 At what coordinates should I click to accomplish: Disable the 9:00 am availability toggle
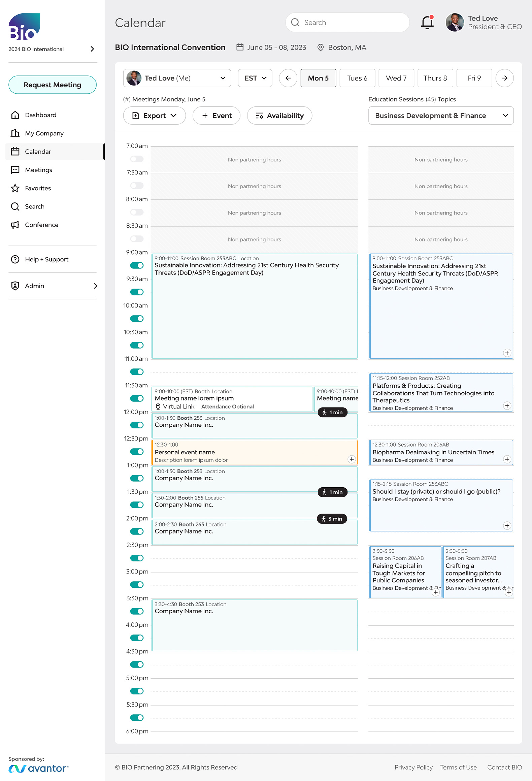tap(137, 265)
